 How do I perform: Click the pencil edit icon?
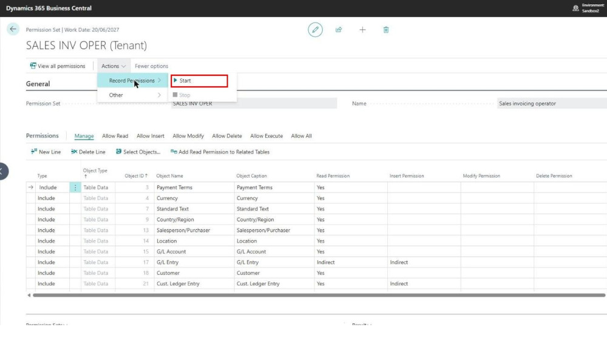[x=315, y=30]
